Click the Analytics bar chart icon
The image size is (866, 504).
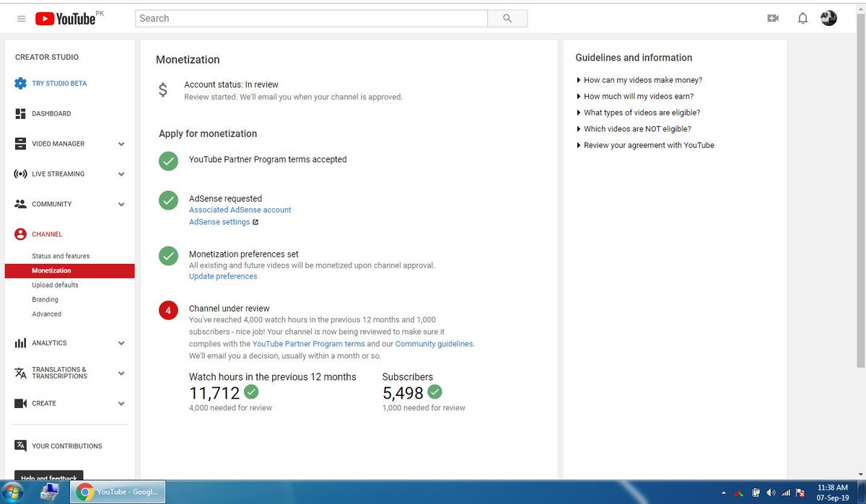[x=20, y=343]
